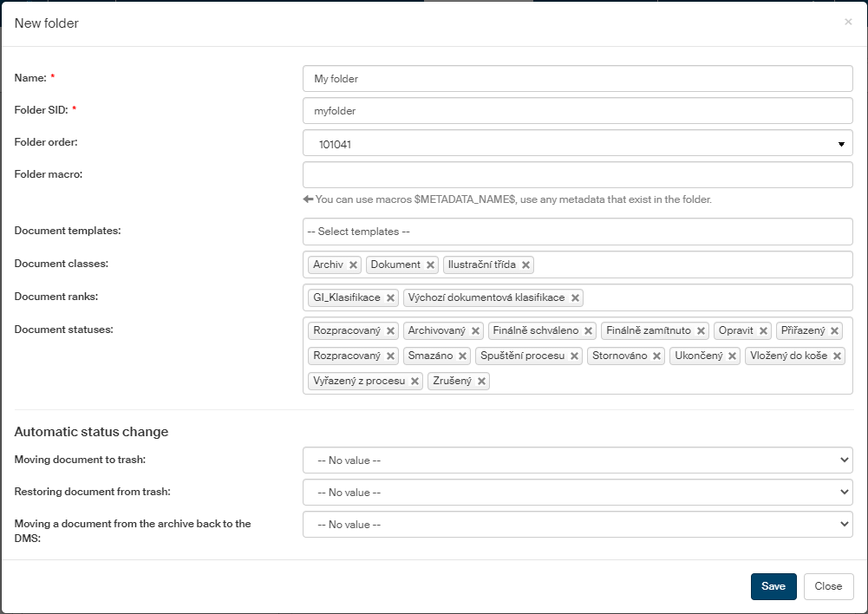Remove the Archivovaný status tag
This screenshot has width=868, height=614.
(475, 331)
